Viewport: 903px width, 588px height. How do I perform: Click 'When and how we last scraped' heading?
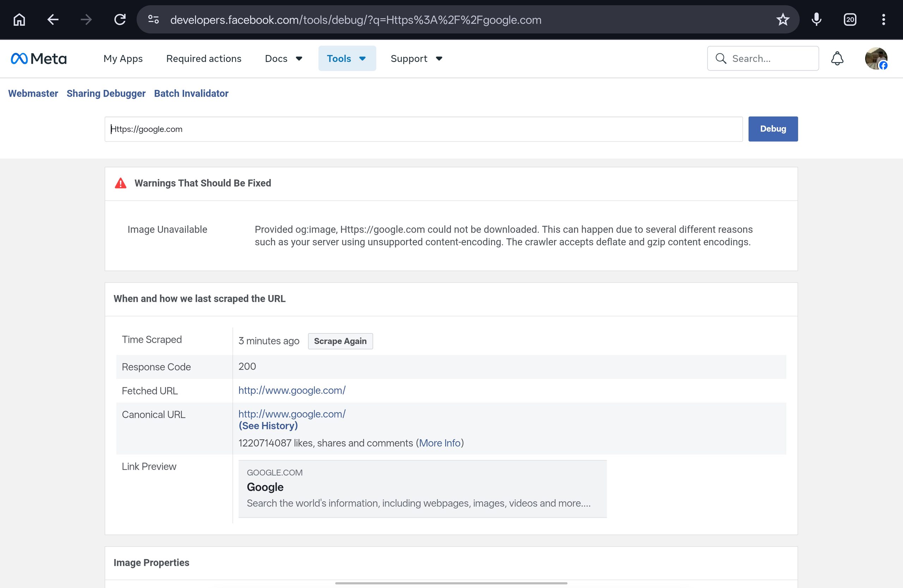coord(200,299)
